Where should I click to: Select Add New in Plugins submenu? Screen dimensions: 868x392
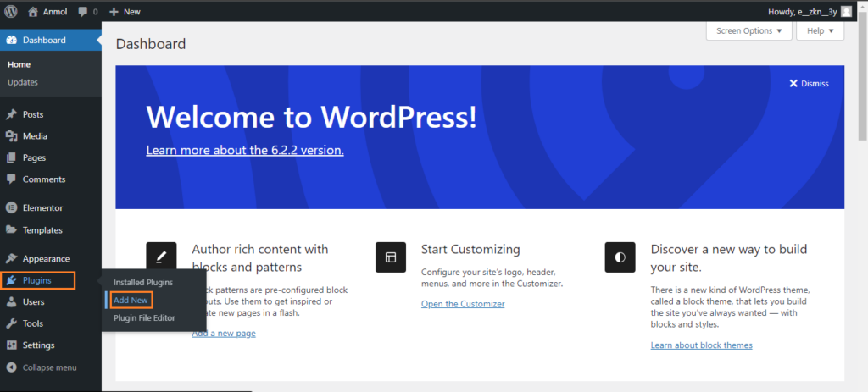click(131, 301)
